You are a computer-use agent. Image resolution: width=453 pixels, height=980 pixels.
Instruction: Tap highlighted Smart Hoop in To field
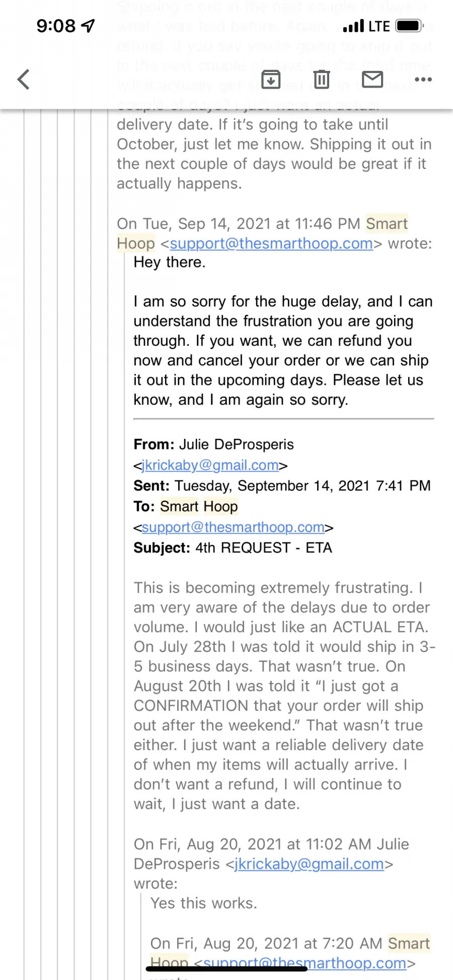click(x=199, y=506)
